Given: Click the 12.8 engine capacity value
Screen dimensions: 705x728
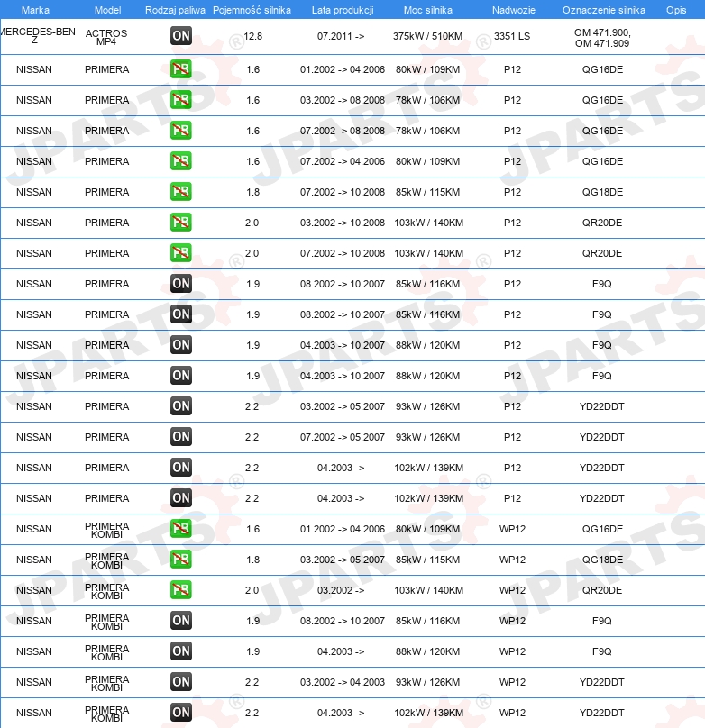Looking at the screenshot, I should tap(252, 36).
